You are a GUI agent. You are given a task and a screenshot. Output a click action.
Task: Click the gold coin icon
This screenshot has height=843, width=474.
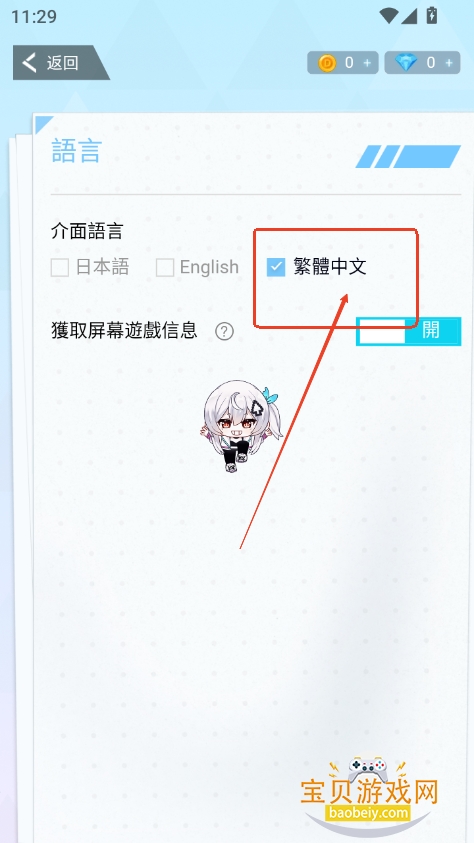point(327,63)
